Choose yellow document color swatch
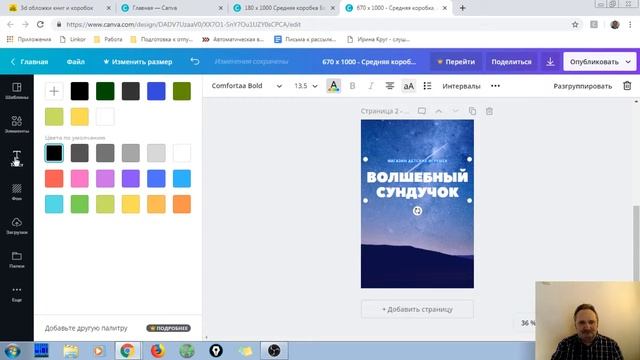 [x=80, y=117]
